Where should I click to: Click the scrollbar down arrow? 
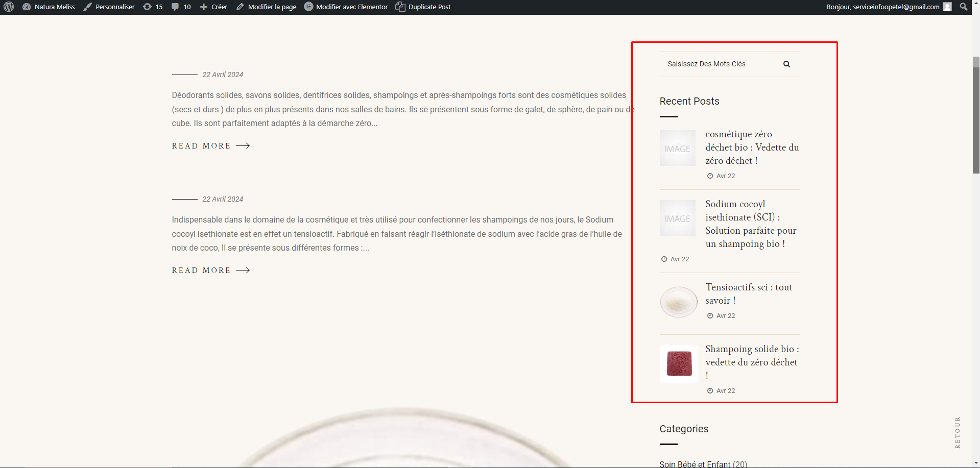[x=976, y=463]
